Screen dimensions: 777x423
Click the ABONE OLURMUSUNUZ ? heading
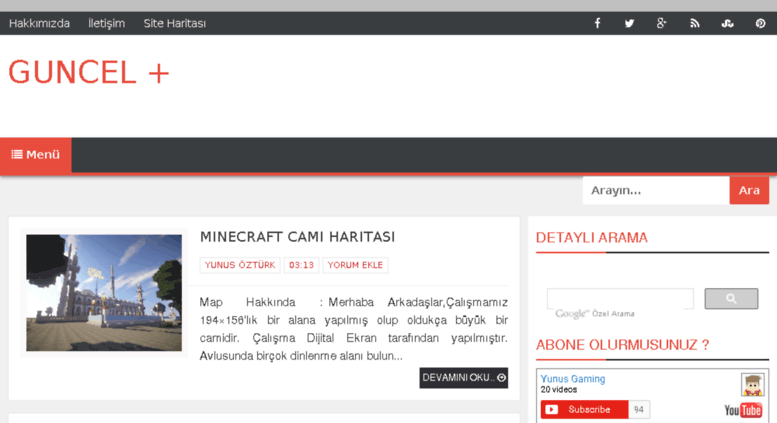pyautogui.click(x=622, y=345)
